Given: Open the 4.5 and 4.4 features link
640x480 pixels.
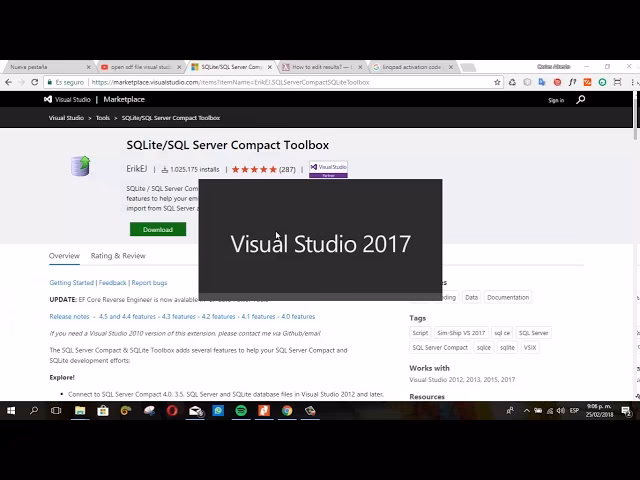Looking at the screenshot, I should pyautogui.click(x=127, y=316).
